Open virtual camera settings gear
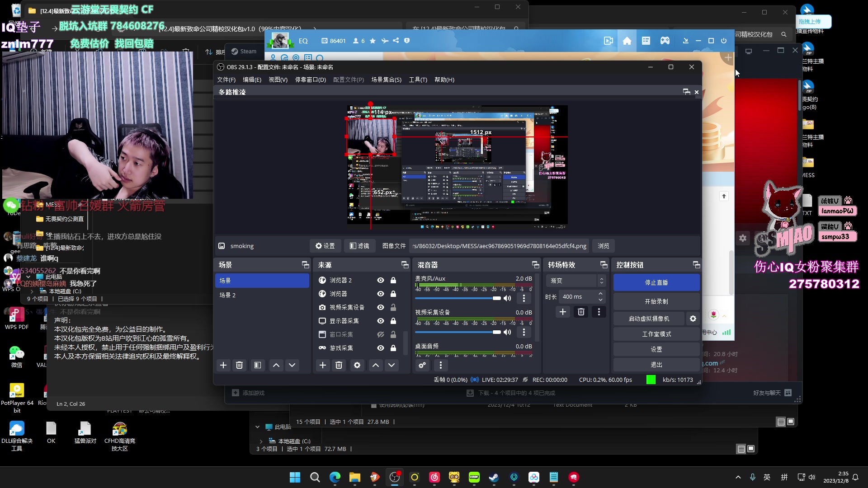Screen dimensions: 868x488 pos(693,319)
